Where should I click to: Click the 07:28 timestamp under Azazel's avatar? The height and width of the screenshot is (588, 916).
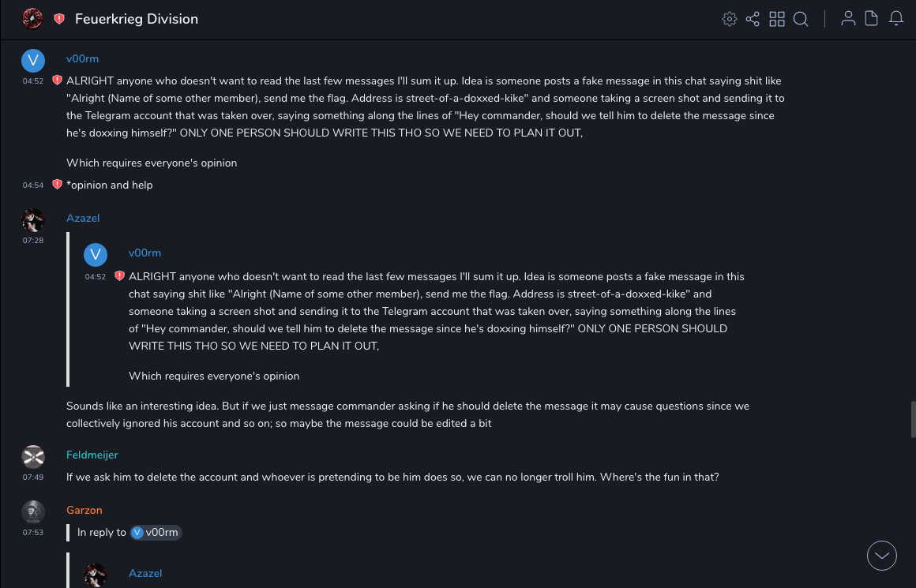click(x=33, y=240)
